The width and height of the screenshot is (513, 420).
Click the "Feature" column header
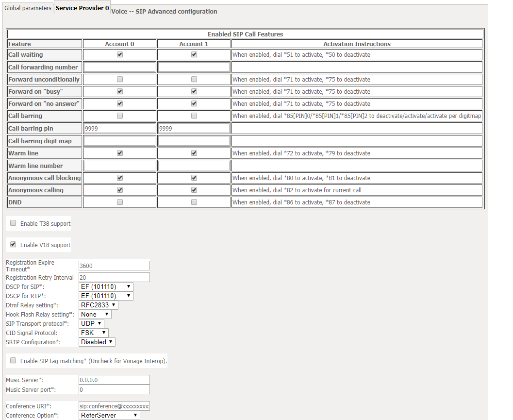19,44
